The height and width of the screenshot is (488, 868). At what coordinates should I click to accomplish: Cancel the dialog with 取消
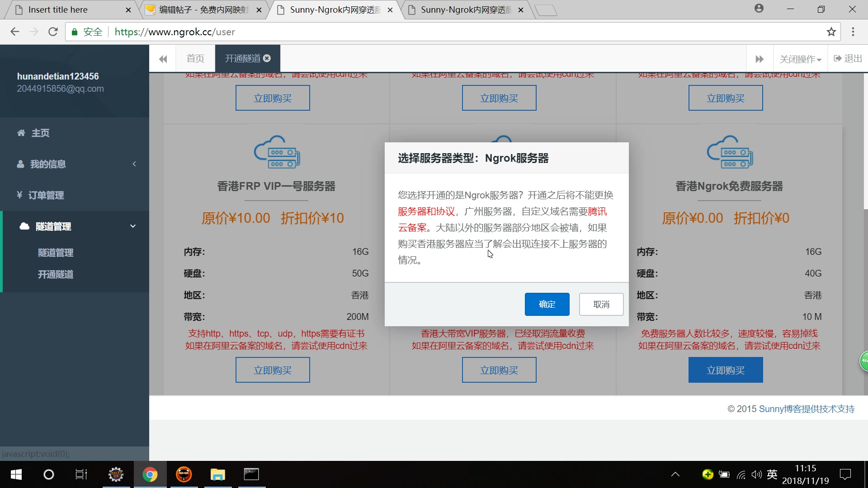pos(601,304)
